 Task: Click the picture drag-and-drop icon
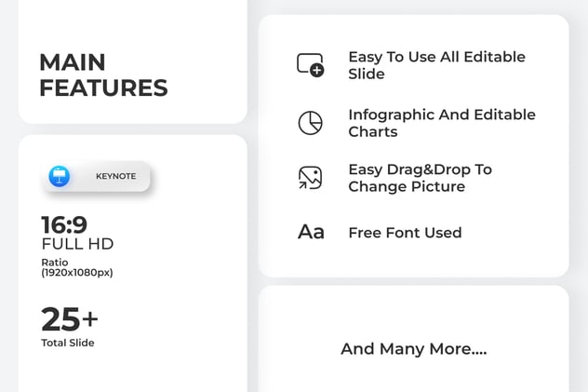pyautogui.click(x=310, y=178)
